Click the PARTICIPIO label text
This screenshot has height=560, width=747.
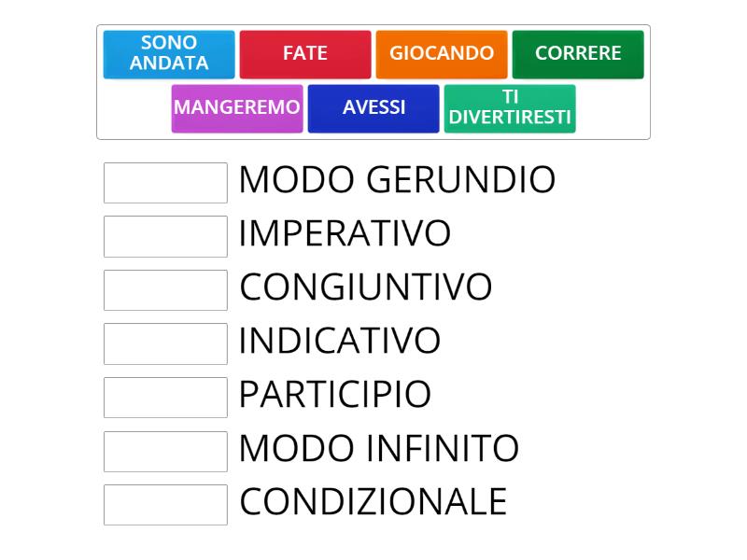334,395
